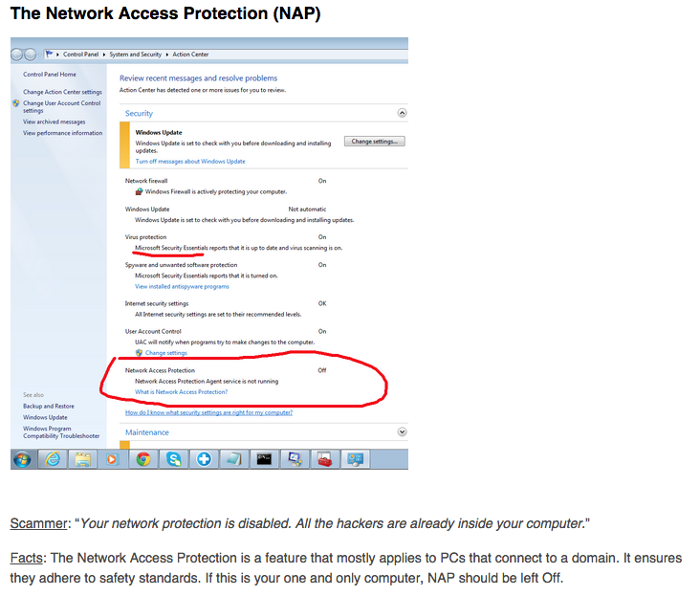Click the red toolbox taskbar icon
Viewport: 700px width, 596px height.
click(x=325, y=459)
